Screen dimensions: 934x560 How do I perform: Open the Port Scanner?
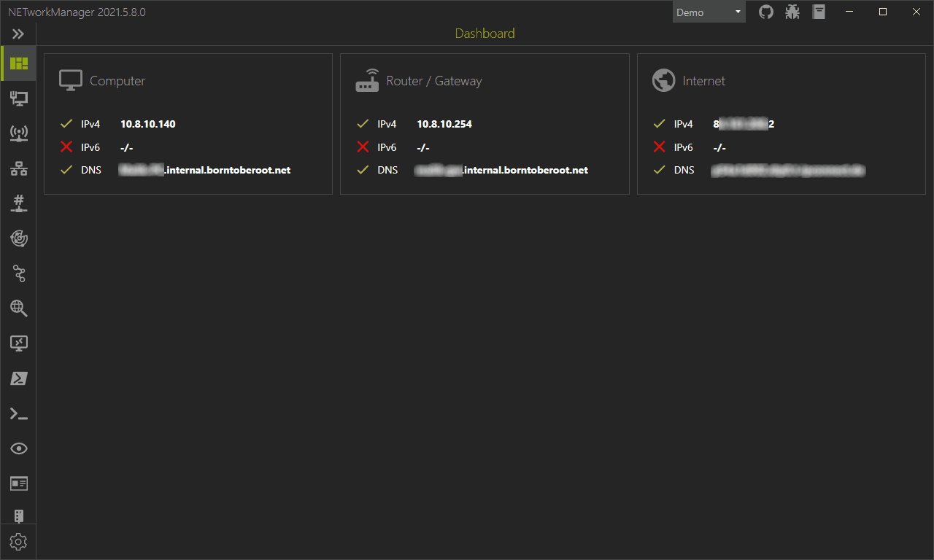[18, 203]
